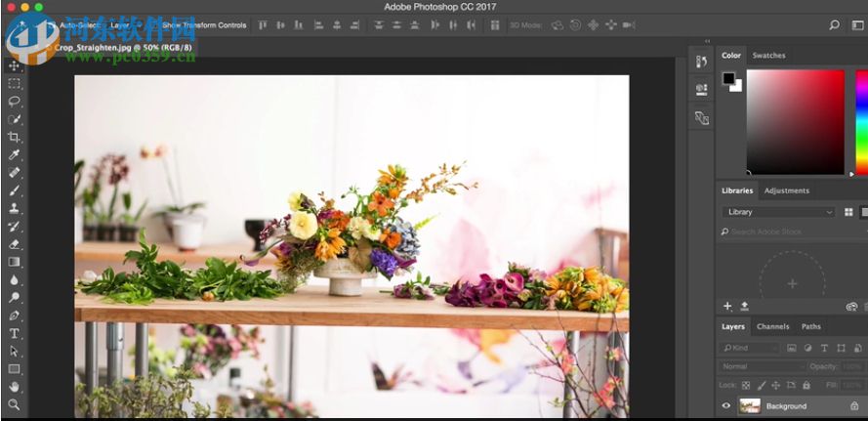868x421 pixels.
Task: Open the Library selection dropdown
Action: click(778, 212)
